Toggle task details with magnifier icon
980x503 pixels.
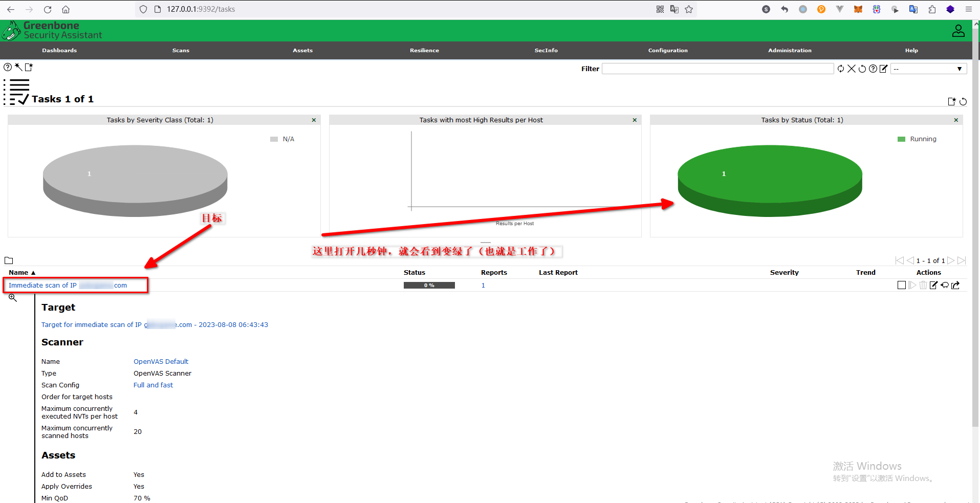[13, 298]
